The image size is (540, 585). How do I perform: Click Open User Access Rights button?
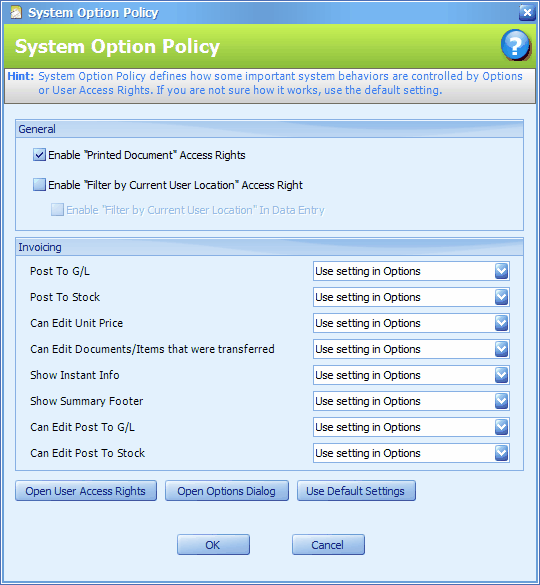86,491
